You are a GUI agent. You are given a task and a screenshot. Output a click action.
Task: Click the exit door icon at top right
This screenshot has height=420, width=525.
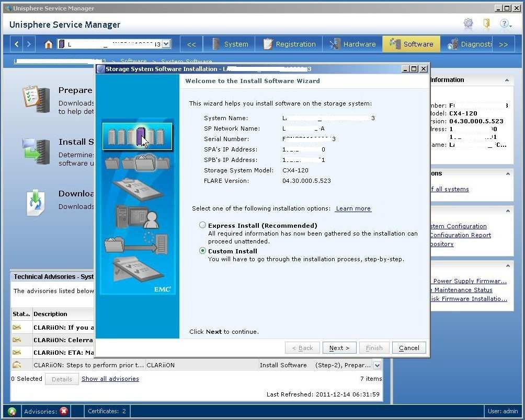point(486,24)
